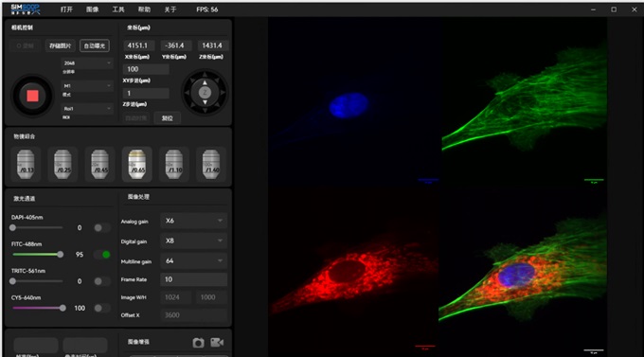This screenshot has width=644, height=357.
Task: Select the /1.10 objective lens
Action: pos(173,164)
